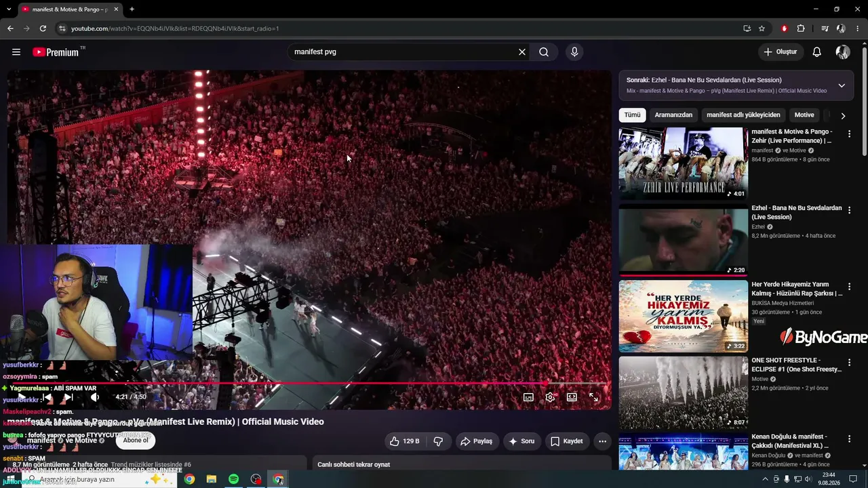The height and width of the screenshot is (488, 868).
Task: Open the red ad-blocker extension
Action: point(785,28)
